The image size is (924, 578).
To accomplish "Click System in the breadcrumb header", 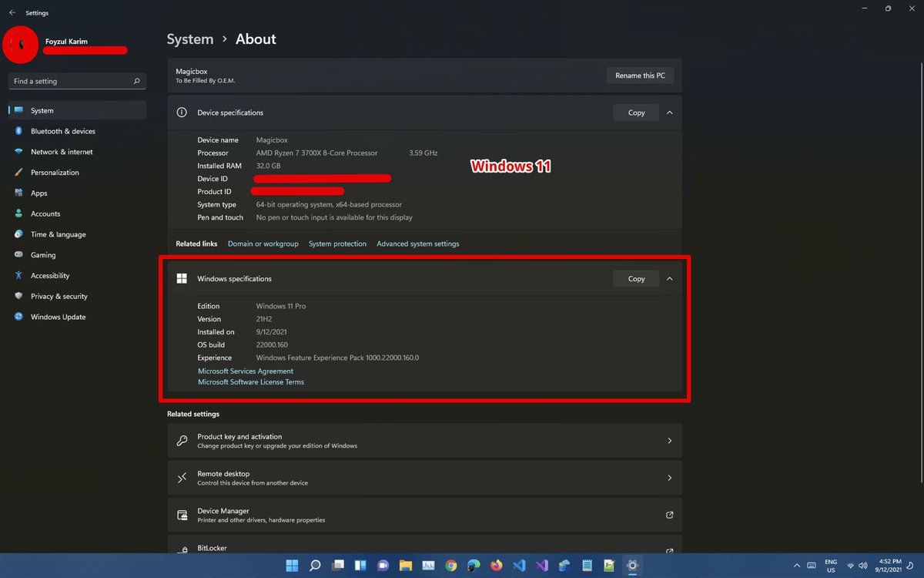I will click(x=190, y=39).
